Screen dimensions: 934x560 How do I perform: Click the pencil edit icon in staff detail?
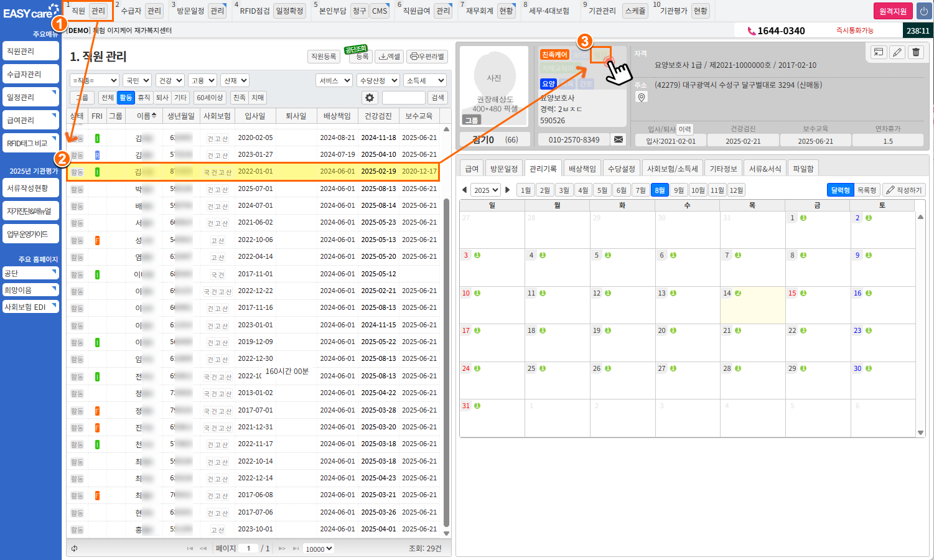[x=897, y=52]
